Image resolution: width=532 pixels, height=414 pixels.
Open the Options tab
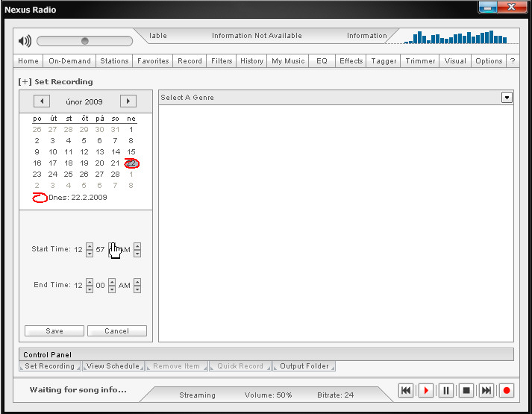pos(489,61)
